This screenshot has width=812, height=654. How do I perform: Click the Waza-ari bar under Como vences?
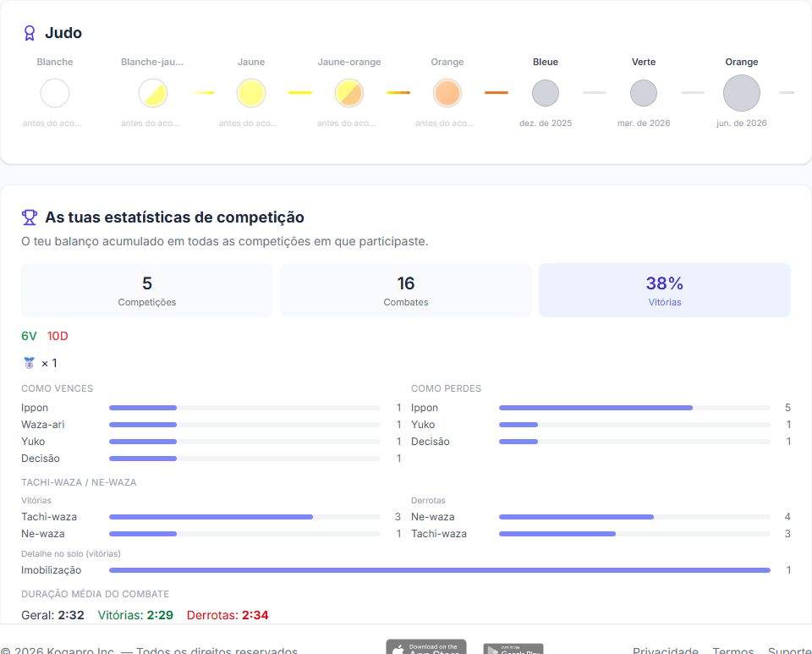[x=245, y=425]
